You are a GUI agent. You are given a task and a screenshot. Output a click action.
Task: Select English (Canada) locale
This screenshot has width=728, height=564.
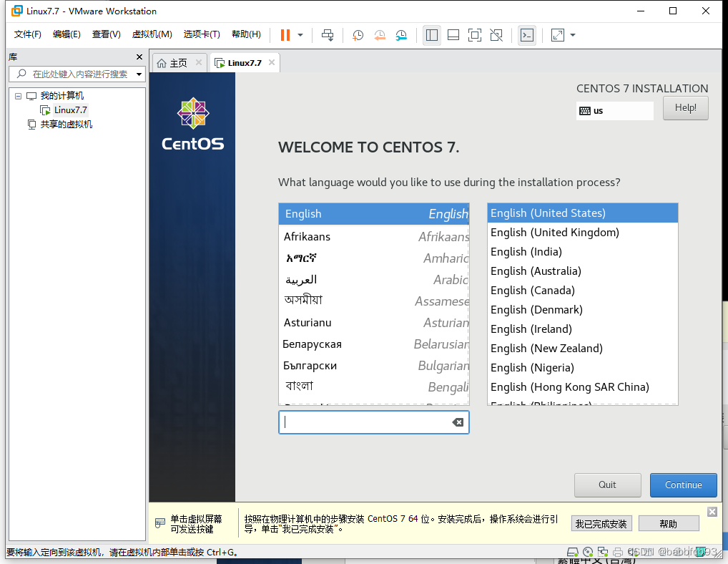point(583,291)
